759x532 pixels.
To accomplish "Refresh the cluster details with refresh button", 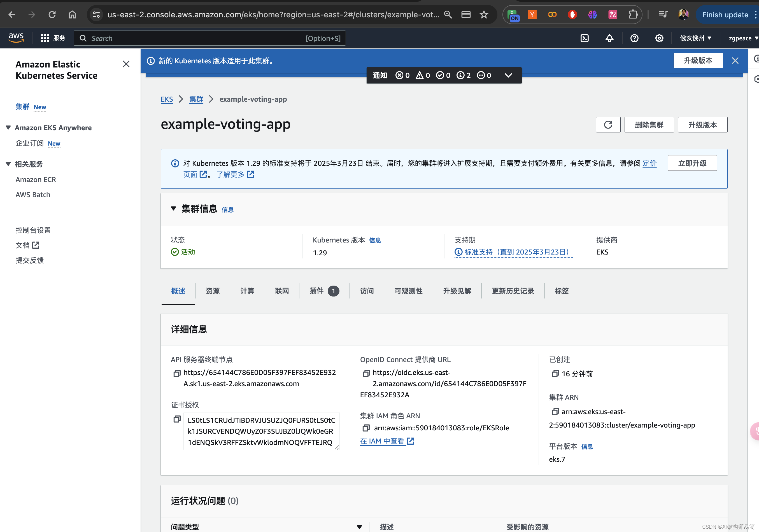I will click(x=608, y=125).
